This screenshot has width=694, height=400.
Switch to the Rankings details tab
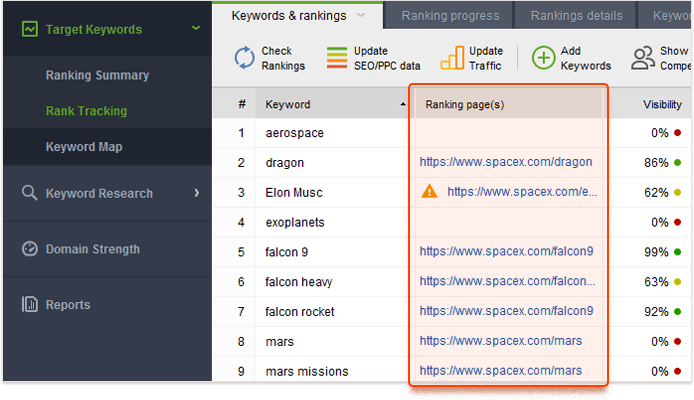coord(576,15)
